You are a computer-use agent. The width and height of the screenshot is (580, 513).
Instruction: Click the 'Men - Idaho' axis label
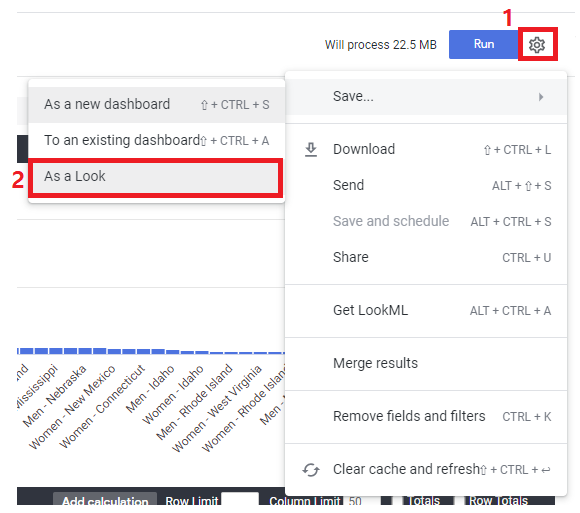point(150,389)
